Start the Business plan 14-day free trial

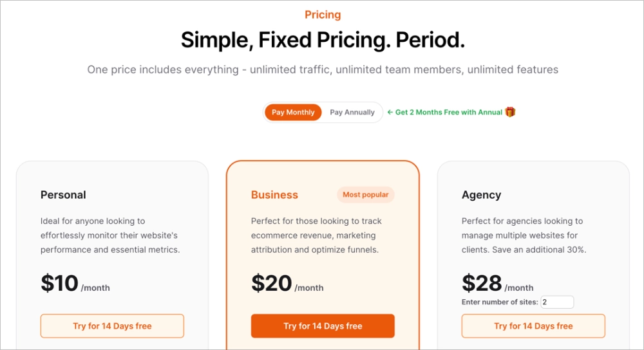[x=323, y=326]
